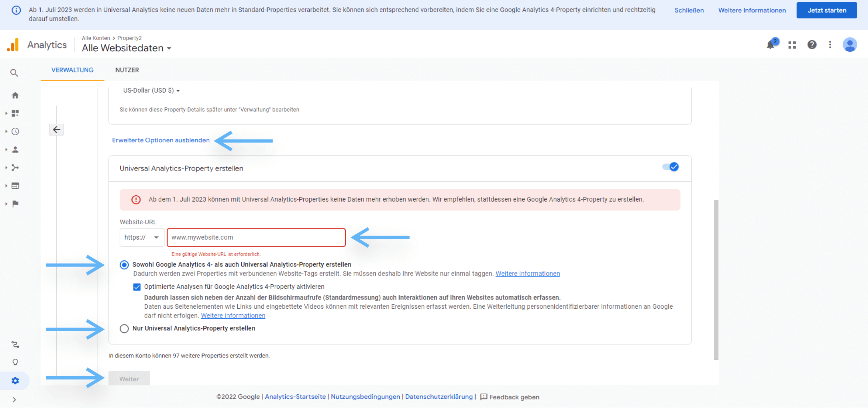Click the red warning icon in alert
Viewport: 868px width, 408px height.
(136, 200)
